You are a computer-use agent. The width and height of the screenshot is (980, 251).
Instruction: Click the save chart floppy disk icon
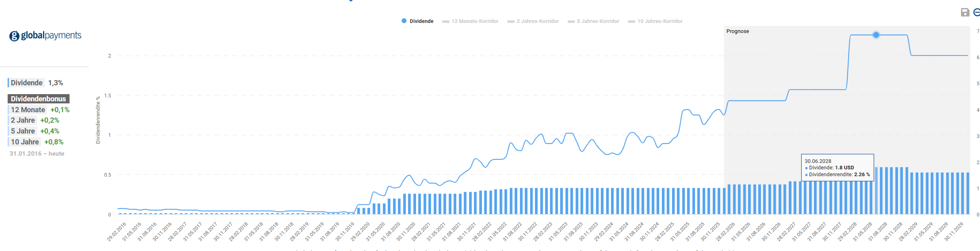(x=965, y=12)
